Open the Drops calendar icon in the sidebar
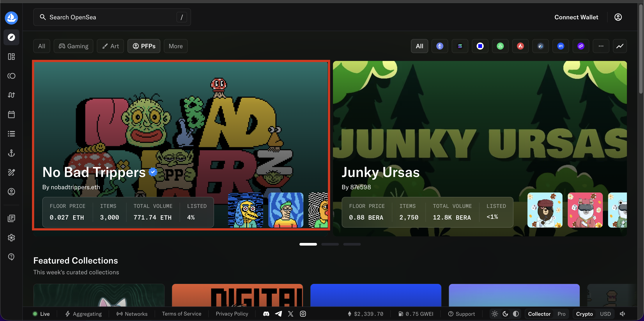 pos(11,114)
